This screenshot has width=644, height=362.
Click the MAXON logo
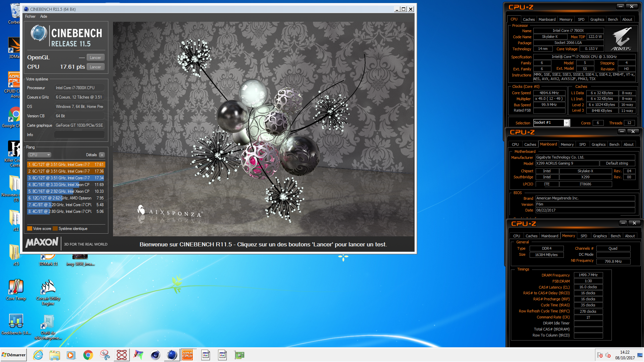coord(42,242)
